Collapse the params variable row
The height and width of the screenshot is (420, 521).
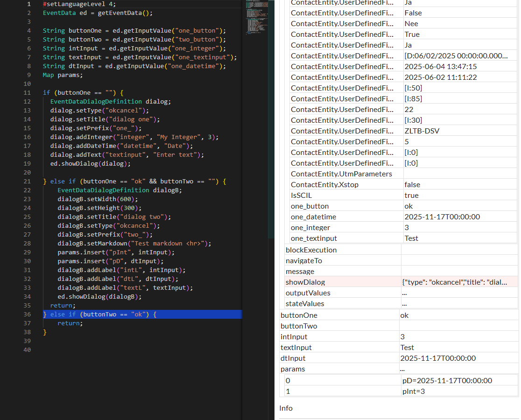pyautogui.click(x=293, y=369)
